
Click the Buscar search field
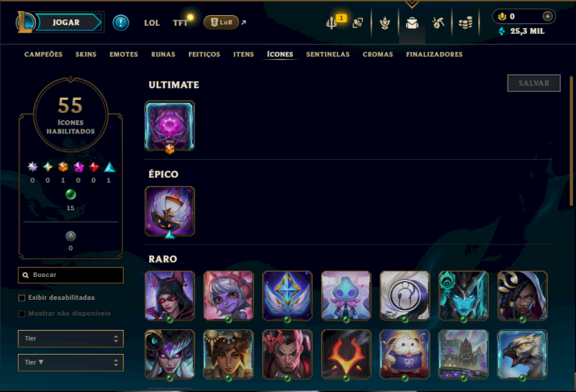(71, 275)
